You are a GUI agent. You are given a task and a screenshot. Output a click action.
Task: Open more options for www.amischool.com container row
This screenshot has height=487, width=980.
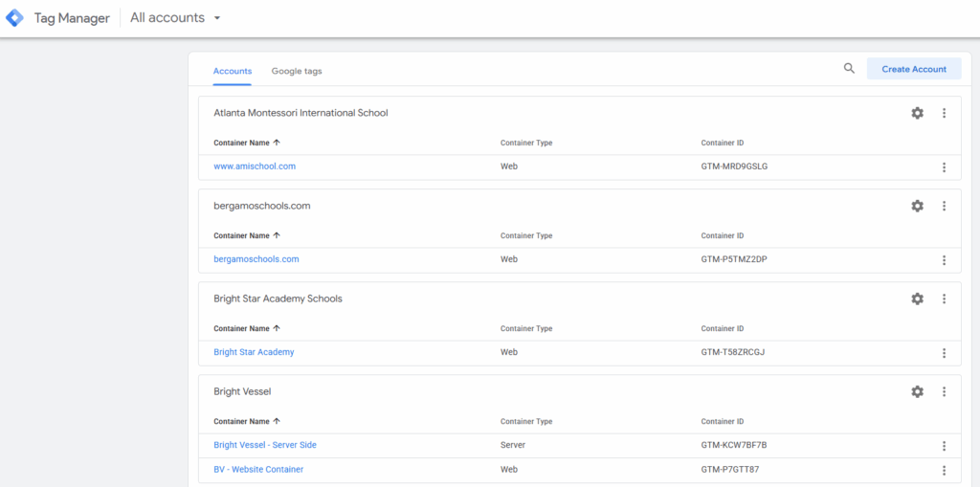pyautogui.click(x=944, y=167)
